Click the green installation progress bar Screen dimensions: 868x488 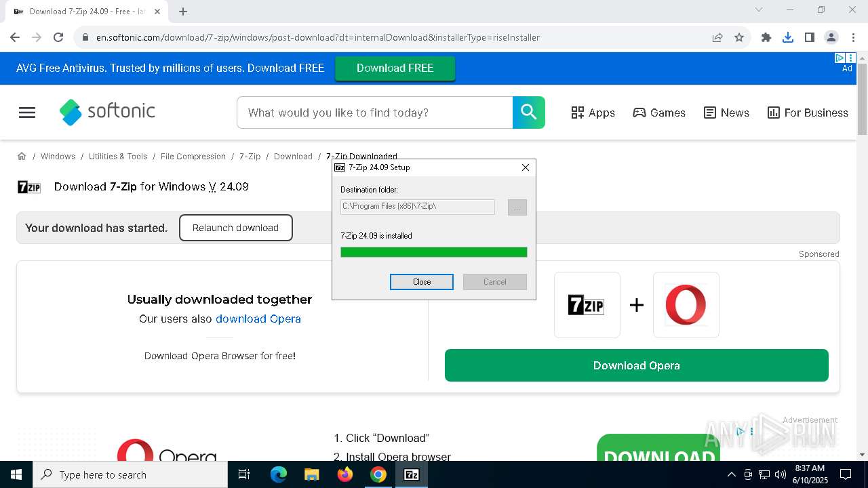coord(434,252)
